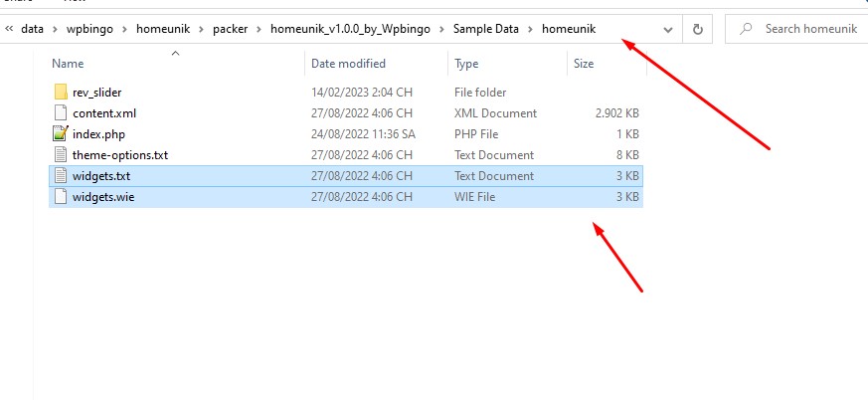Click the widgets.txt document icon
The image size is (868, 400).
pyautogui.click(x=61, y=176)
